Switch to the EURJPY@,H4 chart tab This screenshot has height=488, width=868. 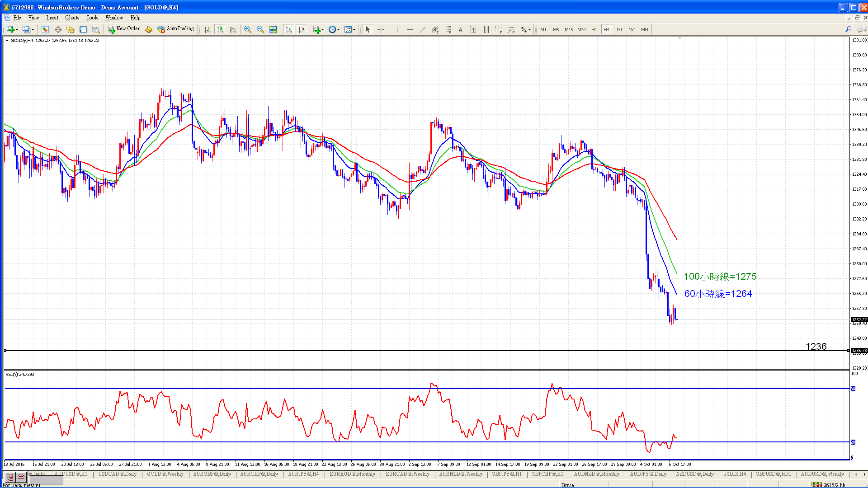pyautogui.click(x=303, y=474)
